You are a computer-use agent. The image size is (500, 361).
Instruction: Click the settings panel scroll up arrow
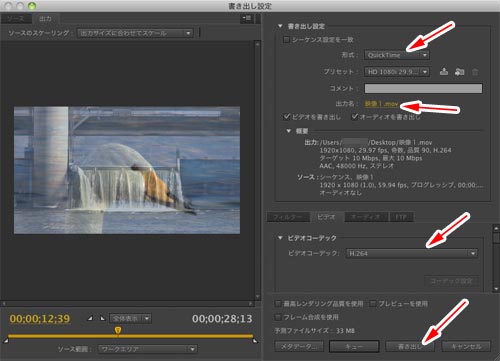[496, 228]
